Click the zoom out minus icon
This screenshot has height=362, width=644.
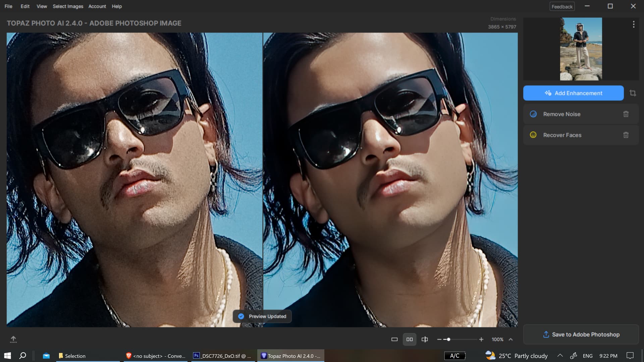(x=439, y=339)
